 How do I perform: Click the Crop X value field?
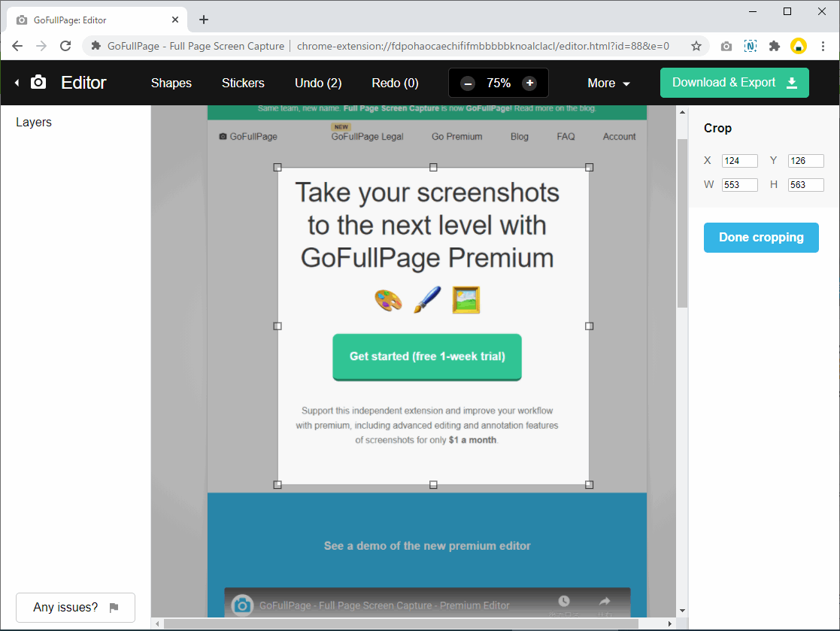tap(740, 161)
